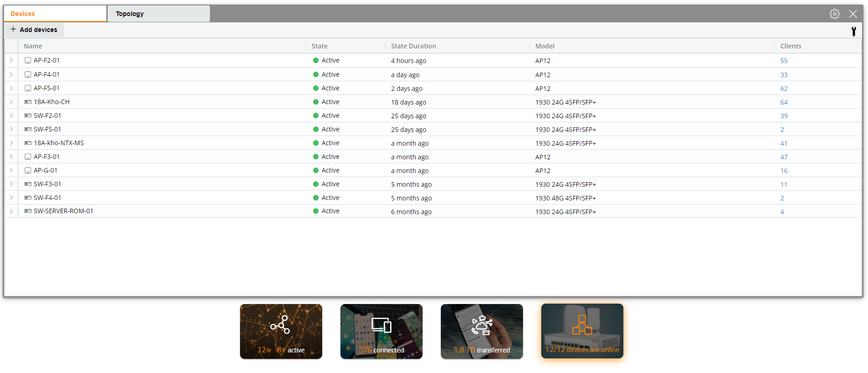Select the Devices tab
The image size is (868, 373).
point(55,14)
